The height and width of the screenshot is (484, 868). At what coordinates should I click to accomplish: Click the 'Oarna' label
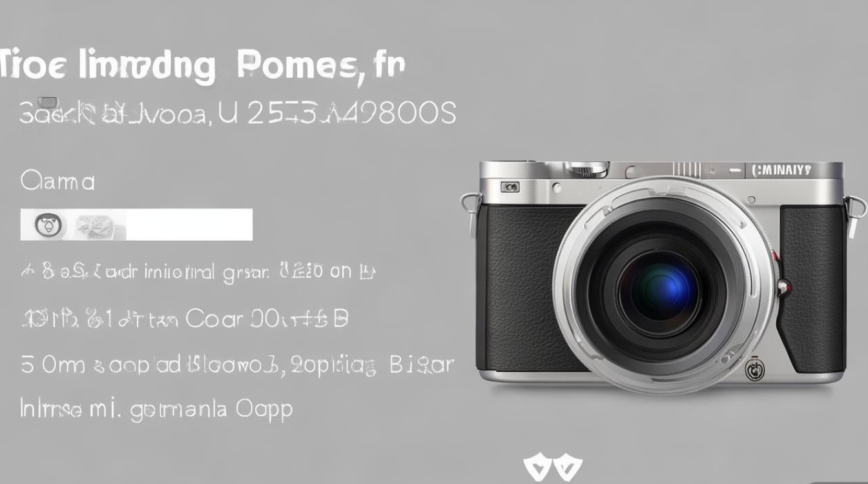click(x=57, y=181)
